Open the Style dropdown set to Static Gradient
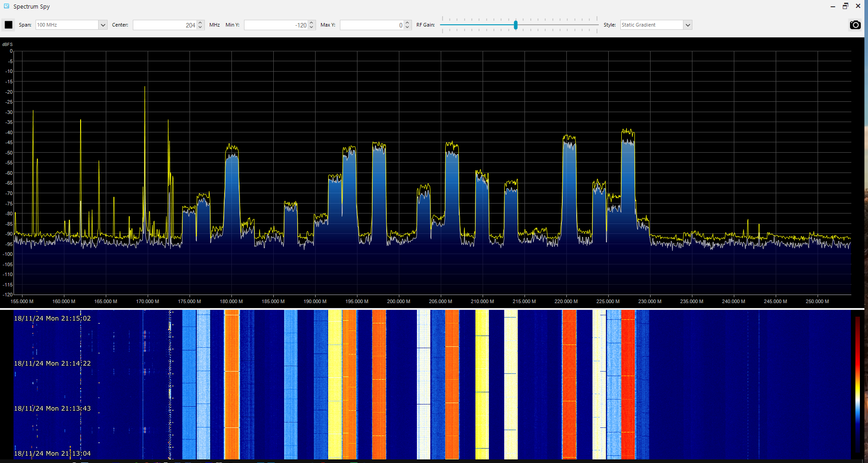The image size is (868, 463). pos(656,25)
